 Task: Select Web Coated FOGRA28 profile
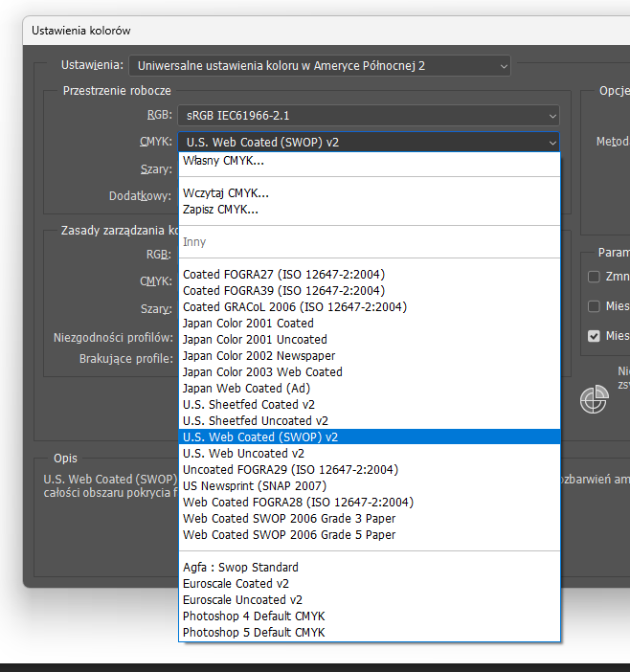(x=370, y=503)
